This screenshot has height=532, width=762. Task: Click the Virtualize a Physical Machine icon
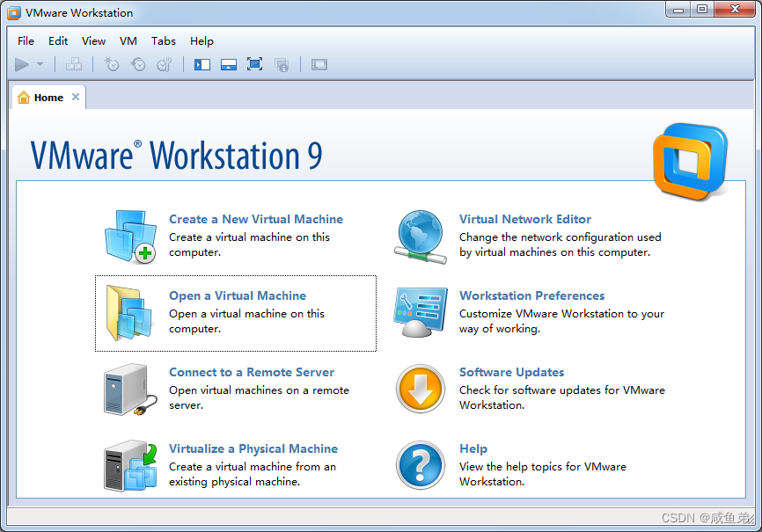tap(130, 465)
